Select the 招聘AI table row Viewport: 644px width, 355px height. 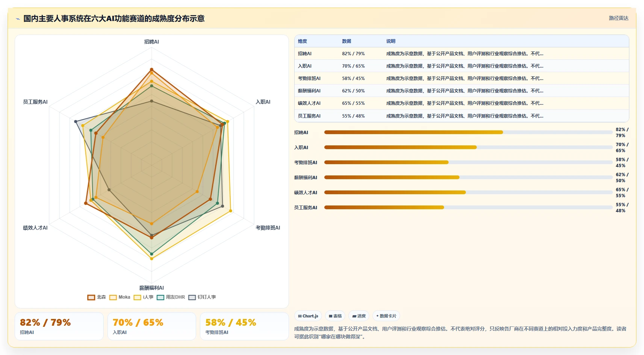pyautogui.click(x=461, y=53)
